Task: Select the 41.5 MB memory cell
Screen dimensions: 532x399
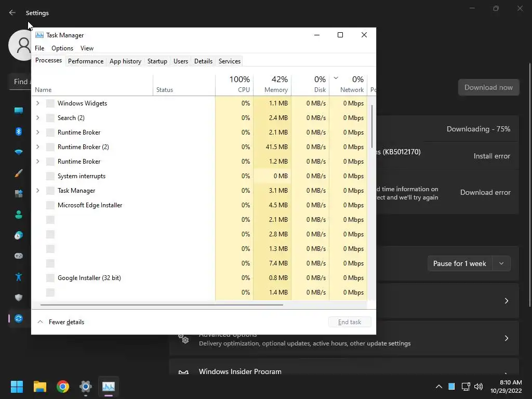Action: pos(272,147)
